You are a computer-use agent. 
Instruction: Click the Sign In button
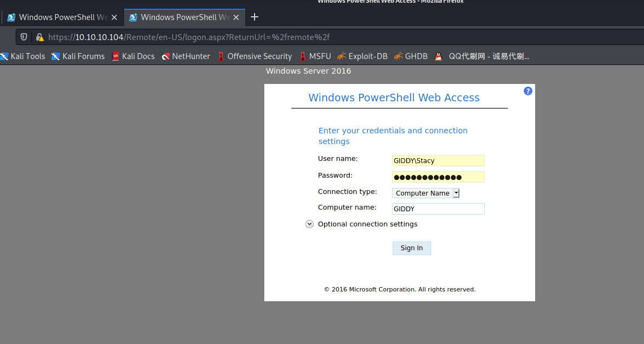click(x=412, y=248)
